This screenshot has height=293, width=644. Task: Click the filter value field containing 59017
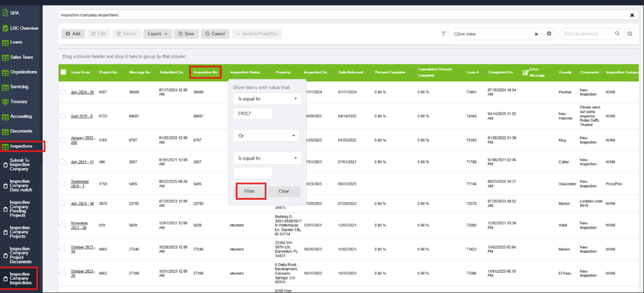point(253,113)
